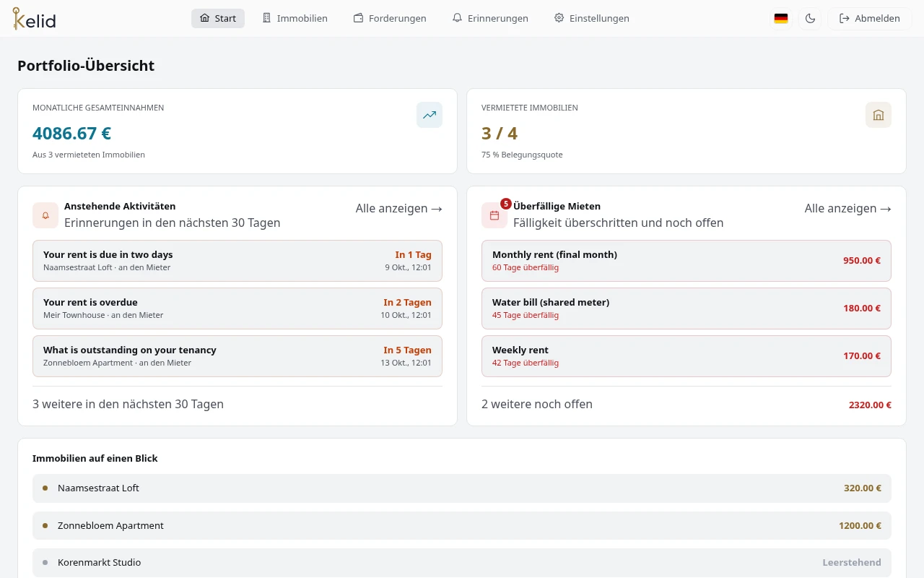Click the 1200.00 € Zonnebloem rent amount

(860, 526)
